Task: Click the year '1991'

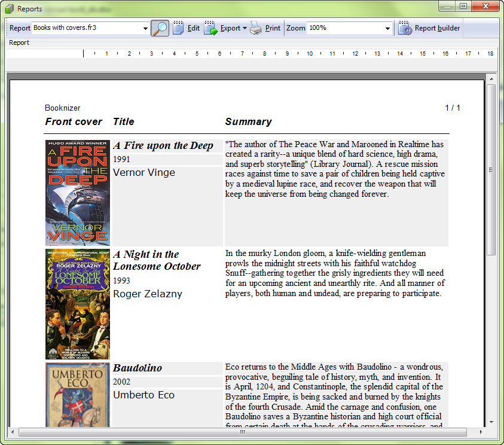Action: (121, 160)
